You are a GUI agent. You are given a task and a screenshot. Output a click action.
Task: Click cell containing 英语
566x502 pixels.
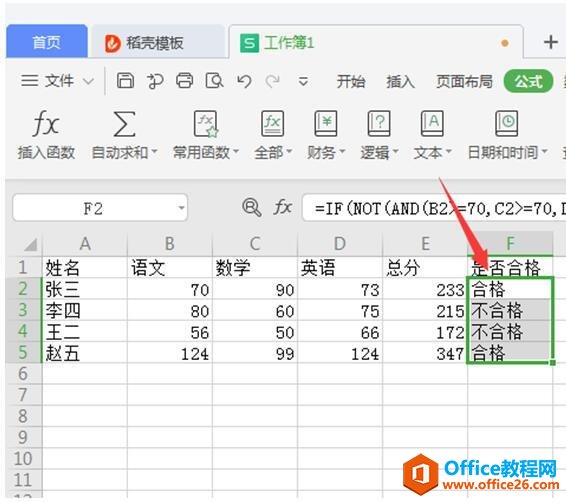pyautogui.click(x=340, y=267)
